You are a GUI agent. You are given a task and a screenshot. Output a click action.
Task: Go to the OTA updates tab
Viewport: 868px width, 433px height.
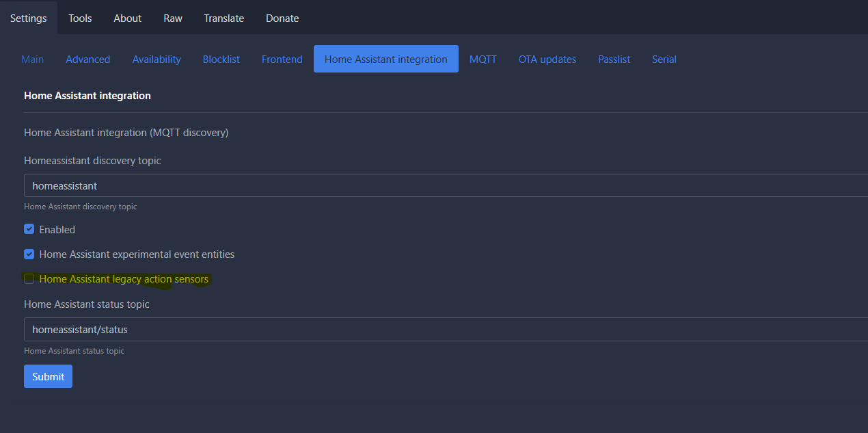click(547, 59)
